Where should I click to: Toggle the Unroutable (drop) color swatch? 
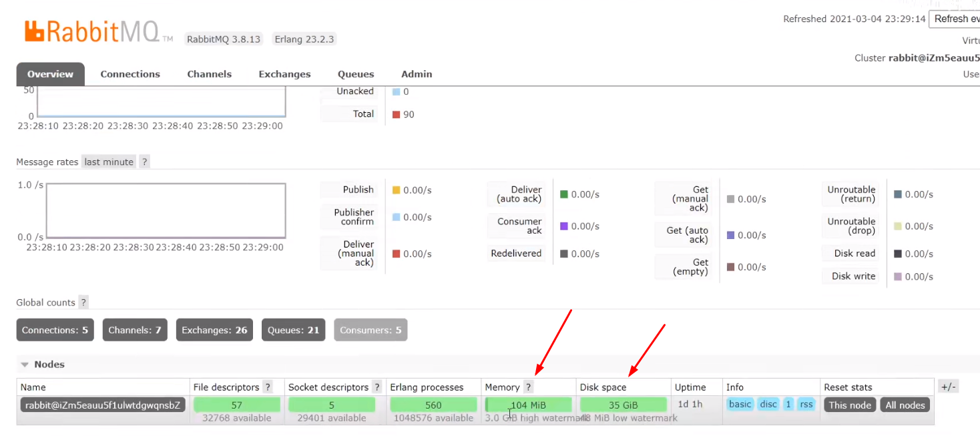click(x=898, y=226)
